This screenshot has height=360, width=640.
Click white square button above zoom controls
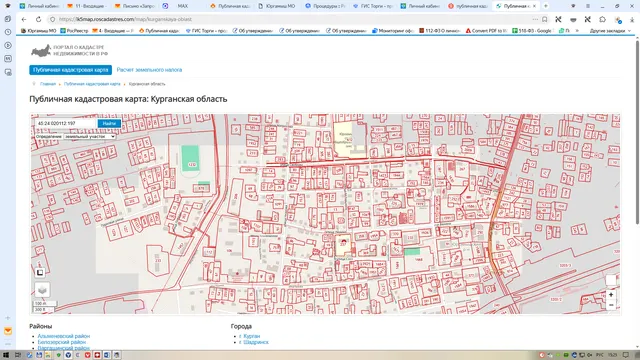tap(611, 280)
